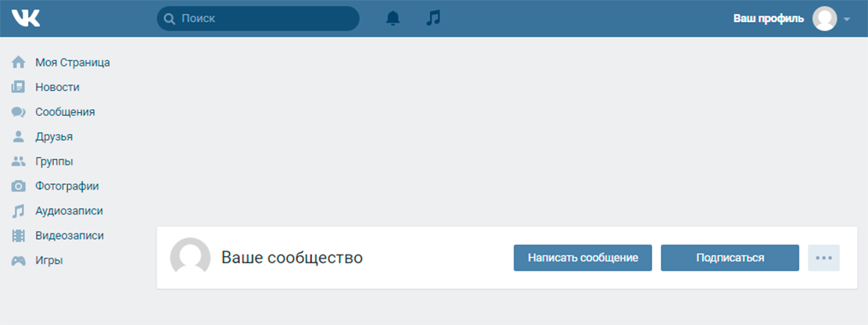Screen dimensions: 868x325
Task: Click the VK logo icon
Action: [x=26, y=18]
